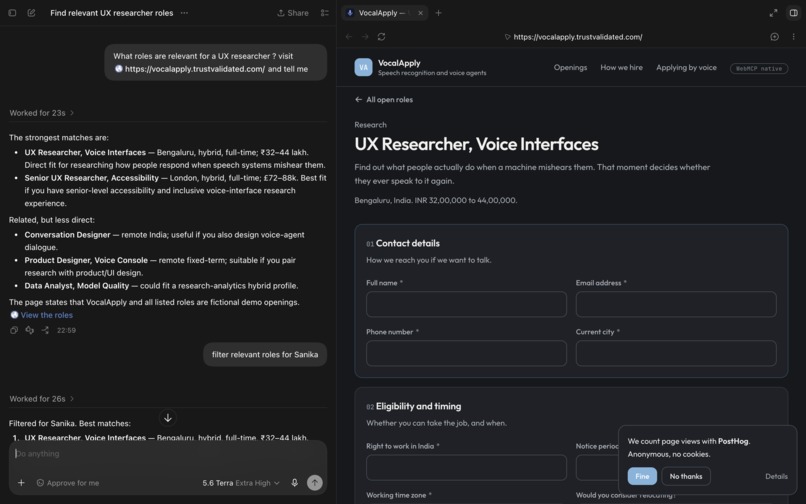Open a new browser tab with plus
The width and height of the screenshot is (806, 504).
(438, 13)
